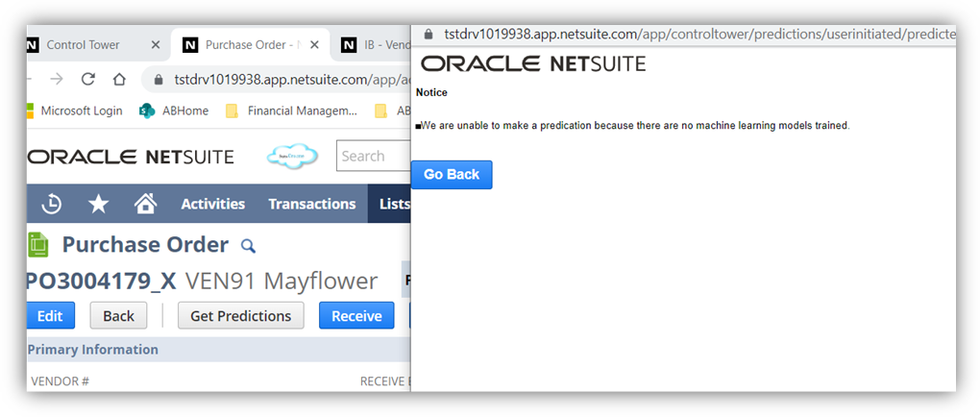Image resolution: width=980 pixels, height=417 pixels.
Task: Open the ABHome bookmark
Action: click(174, 110)
